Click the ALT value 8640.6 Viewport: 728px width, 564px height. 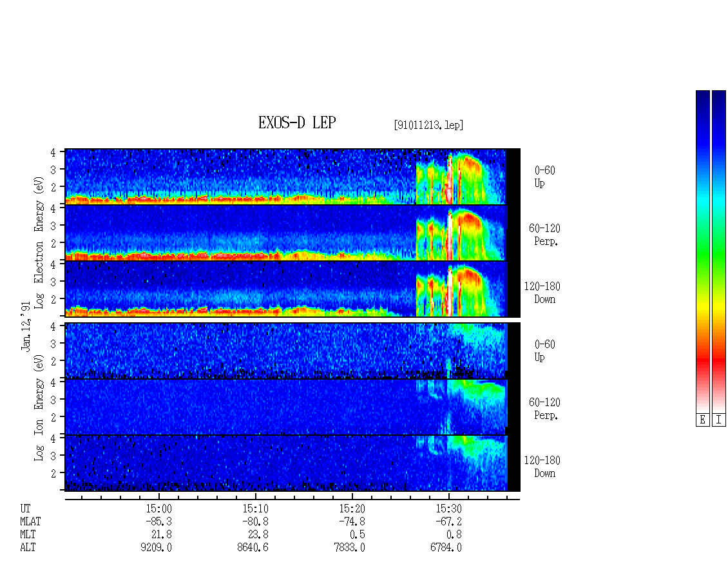253,548
